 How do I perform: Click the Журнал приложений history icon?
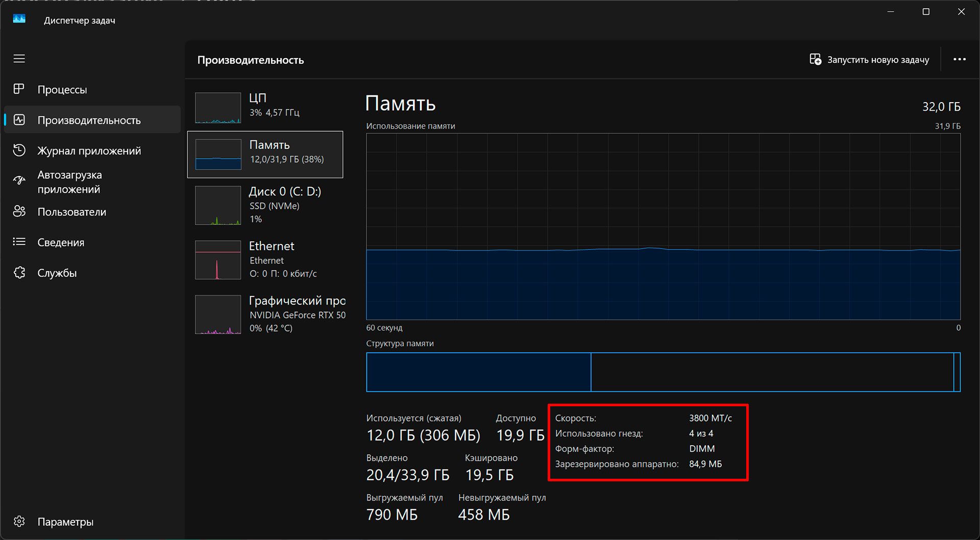[x=19, y=151]
